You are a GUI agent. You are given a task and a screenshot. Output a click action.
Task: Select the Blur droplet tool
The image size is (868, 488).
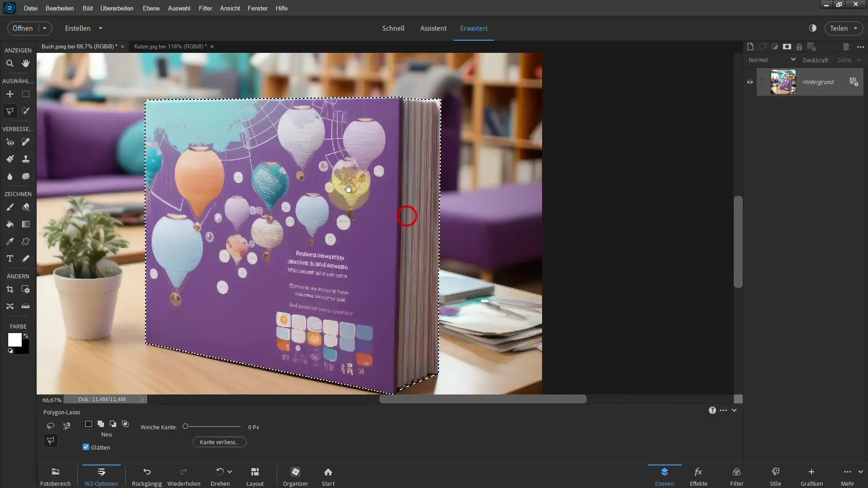pyautogui.click(x=9, y=176)
